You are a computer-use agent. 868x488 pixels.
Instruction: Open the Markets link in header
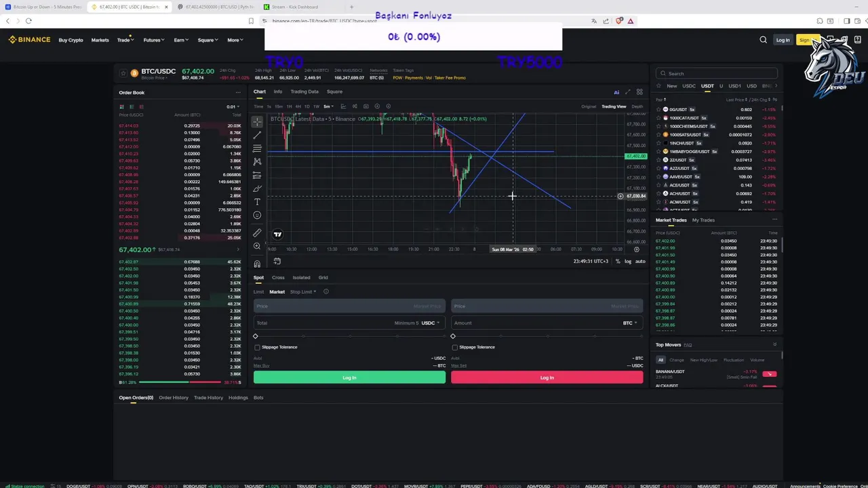pos(100,40)
